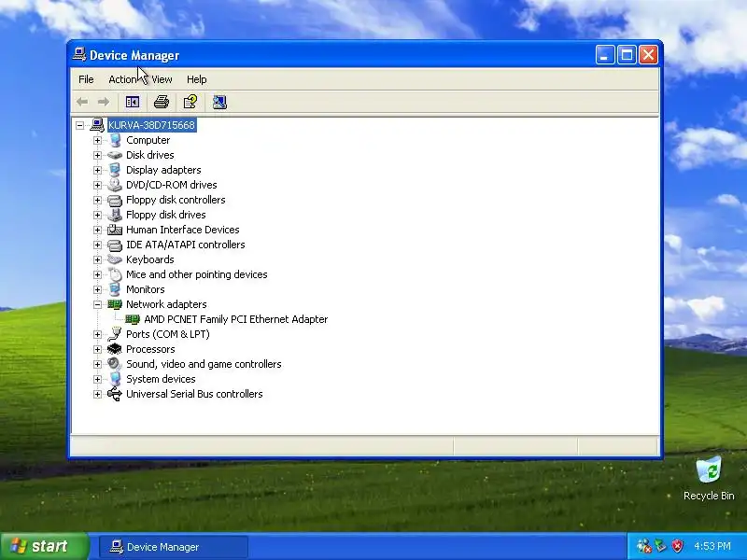747x560 pixels.
Task: Click the red security shield tray icon
Action: tap(678, 546)
